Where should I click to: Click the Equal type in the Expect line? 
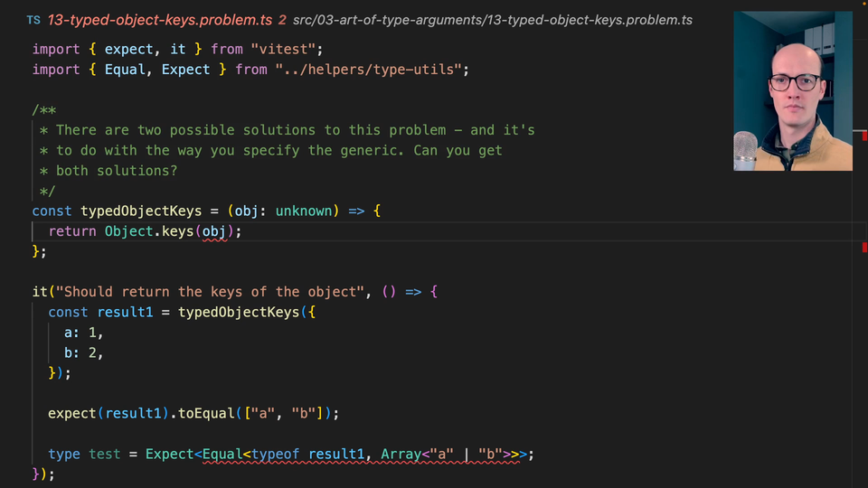point(222,454)
